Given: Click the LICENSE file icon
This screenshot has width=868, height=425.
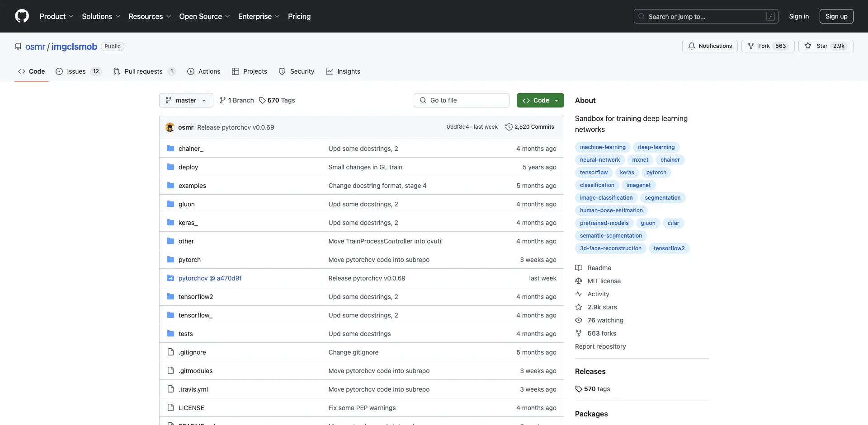Looking at the screenshot, I should pyautogui.click(x=170, y=407).
